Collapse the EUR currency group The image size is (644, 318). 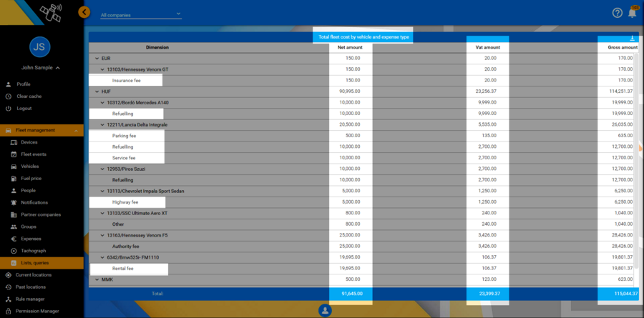97,59
